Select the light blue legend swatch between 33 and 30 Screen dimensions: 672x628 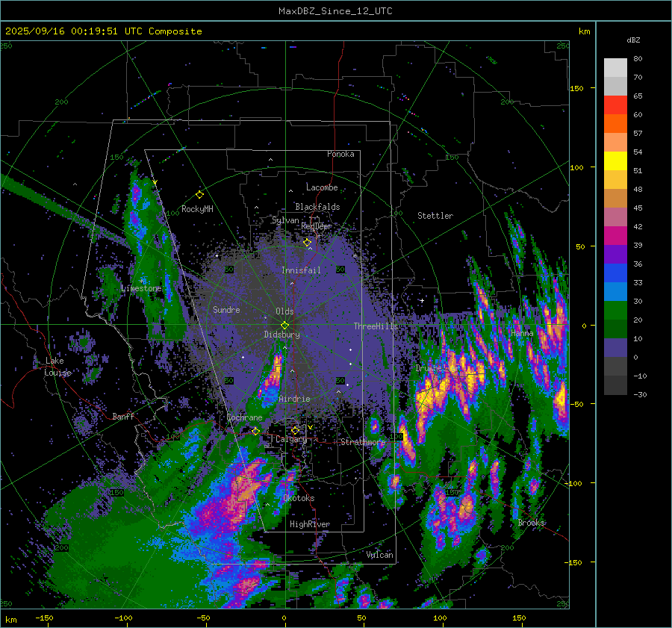tap(615, 291)
